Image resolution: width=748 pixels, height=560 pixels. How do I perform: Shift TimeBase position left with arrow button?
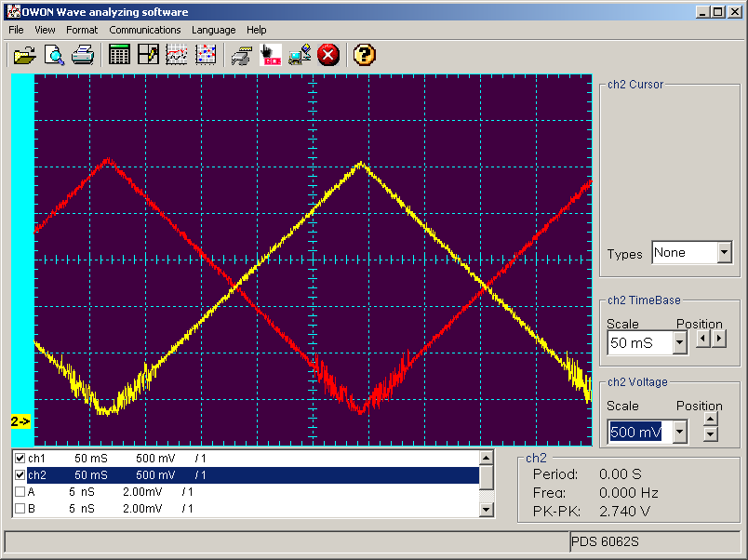702,338
